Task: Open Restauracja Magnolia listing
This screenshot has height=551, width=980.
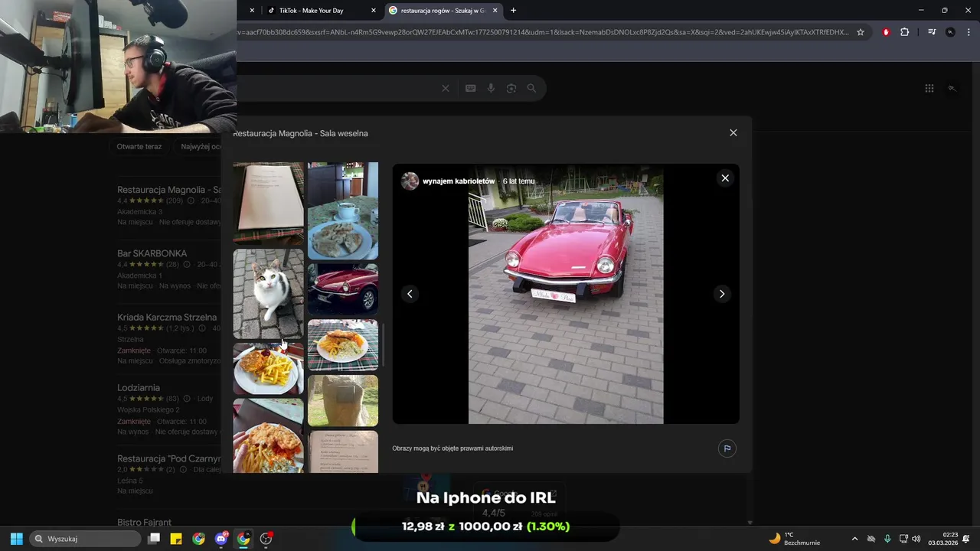Action: pyautogui.click(x=169, y=190)
